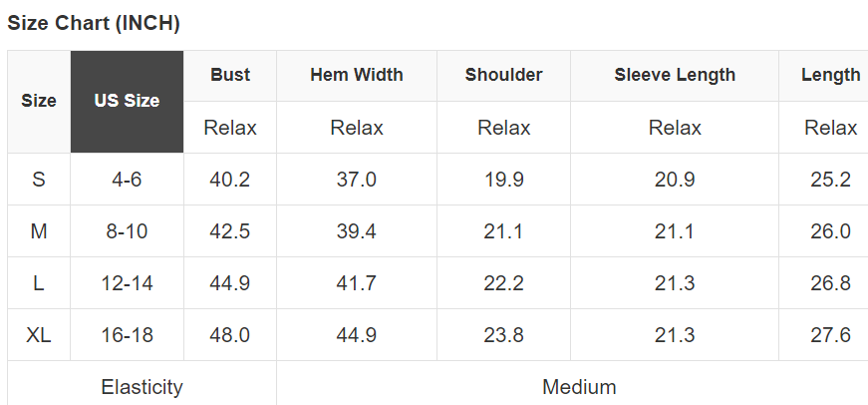Click the XL size row label
The height and width of the screenshot is (405, 868).
(x=39, y=335)
